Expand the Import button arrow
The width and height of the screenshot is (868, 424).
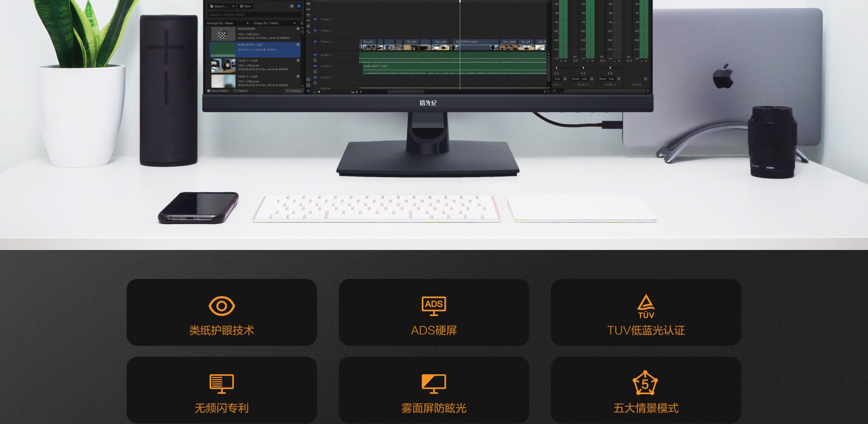(233, 6)
